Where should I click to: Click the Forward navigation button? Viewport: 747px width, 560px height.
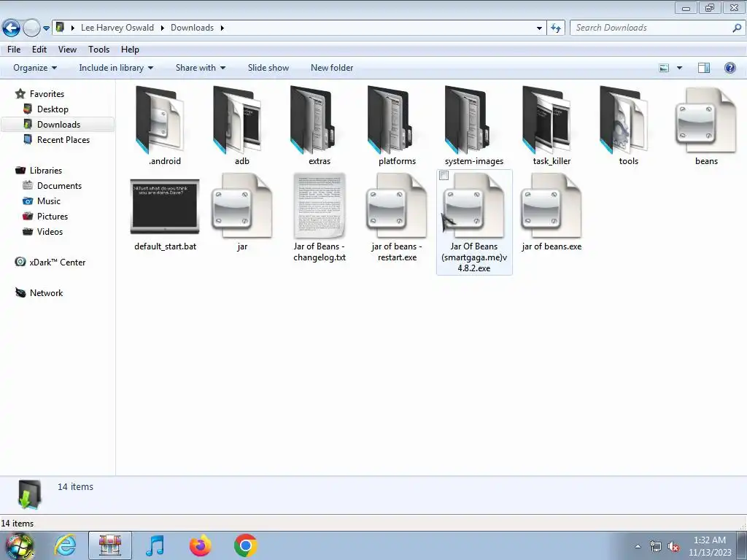click(31, 28)
